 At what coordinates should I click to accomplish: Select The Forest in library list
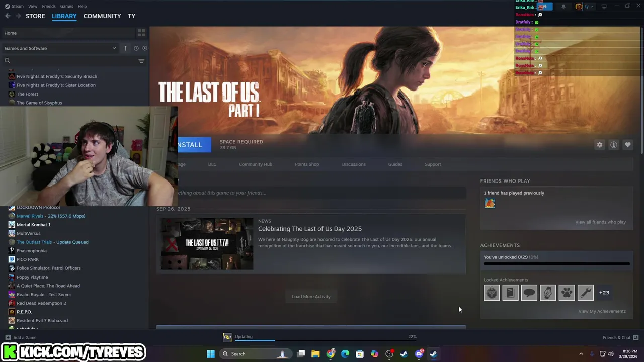(x=27, y=94)
